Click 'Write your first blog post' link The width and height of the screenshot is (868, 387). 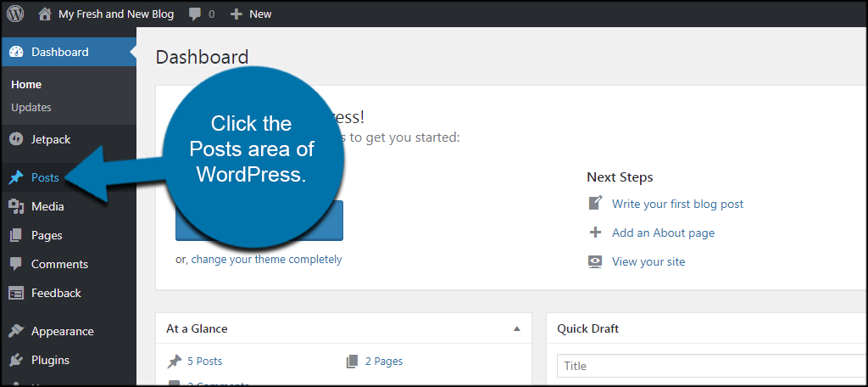[677, 204]
